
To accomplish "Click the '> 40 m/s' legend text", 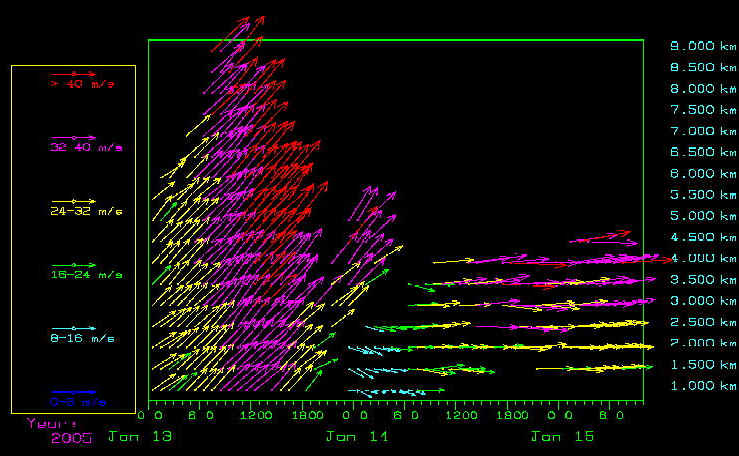I will [x=82, y=85].
